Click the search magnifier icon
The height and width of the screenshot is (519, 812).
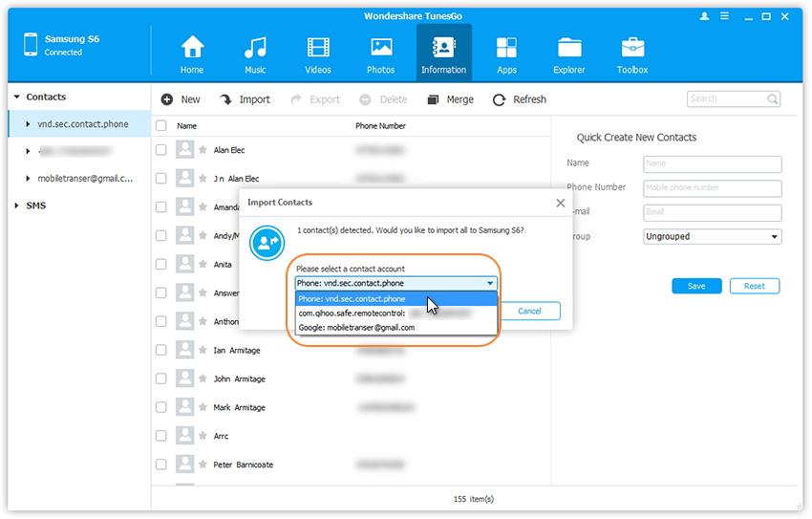(770, 98)
